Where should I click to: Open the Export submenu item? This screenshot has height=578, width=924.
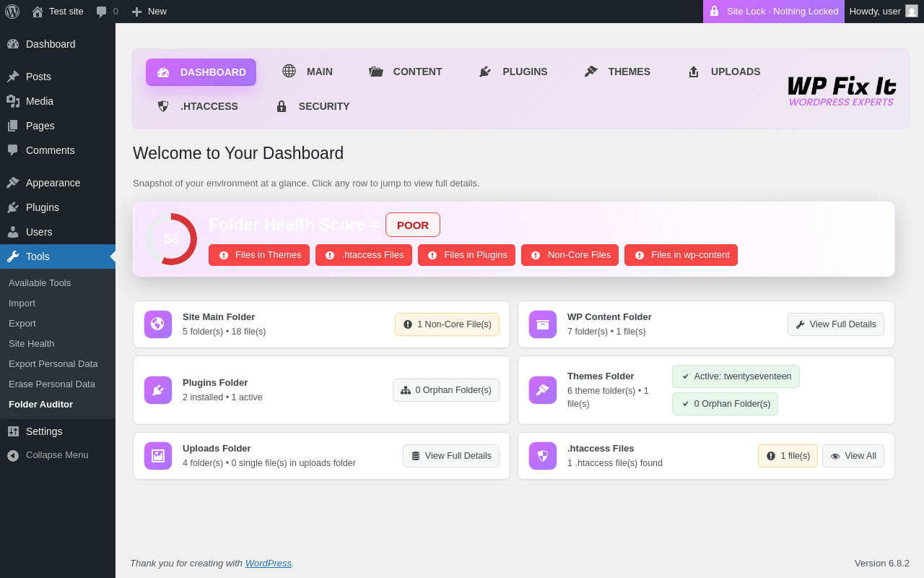pyautogui.click(x=22, y=323)
